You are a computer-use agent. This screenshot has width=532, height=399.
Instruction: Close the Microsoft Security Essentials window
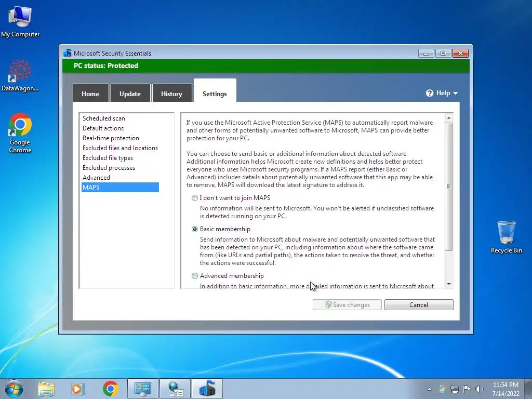pos(460,54)
